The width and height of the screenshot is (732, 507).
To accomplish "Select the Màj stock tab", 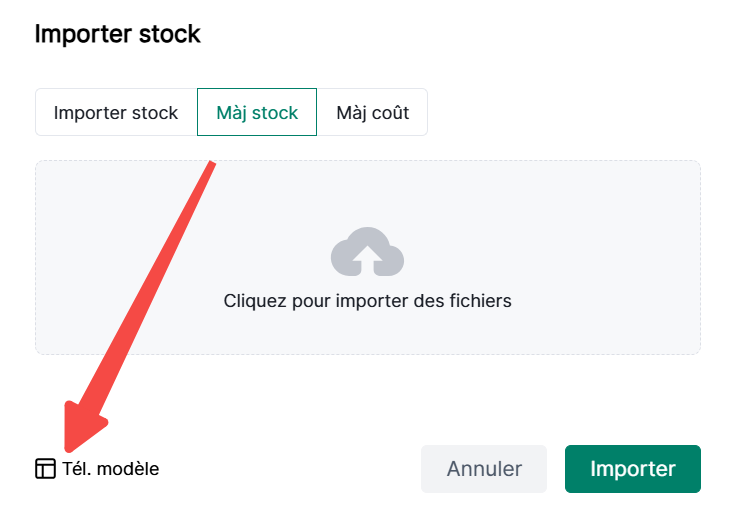I will click(257, 112).
